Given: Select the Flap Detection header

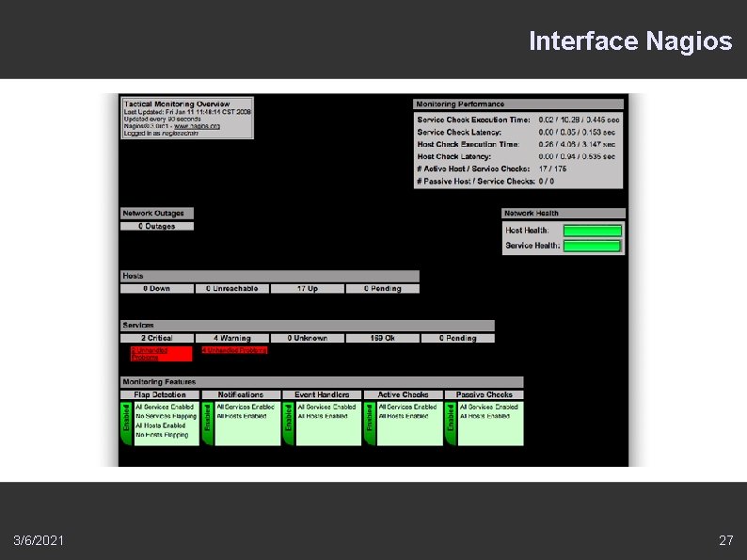Looking at the screenshot, I should coord(160,394).
